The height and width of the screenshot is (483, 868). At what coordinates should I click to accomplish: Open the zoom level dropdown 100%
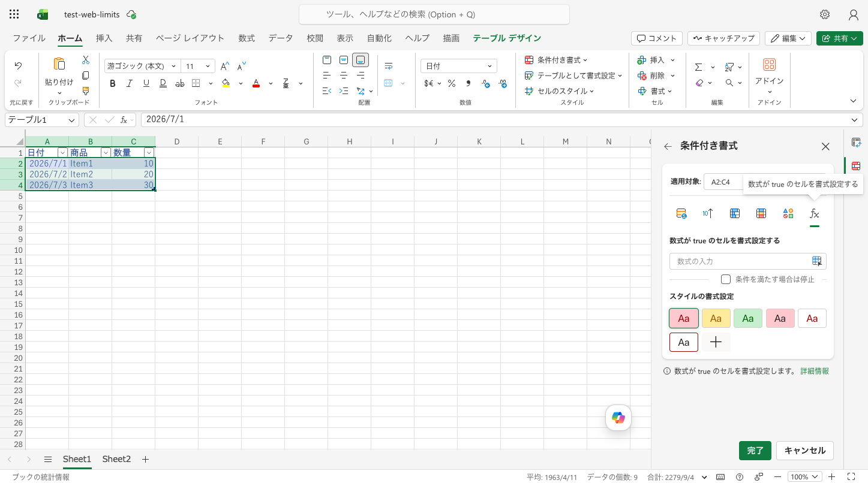coord(805,477)
